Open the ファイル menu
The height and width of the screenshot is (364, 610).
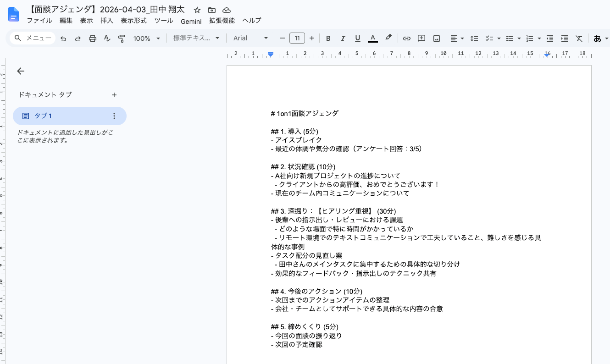tap(39, 21)
